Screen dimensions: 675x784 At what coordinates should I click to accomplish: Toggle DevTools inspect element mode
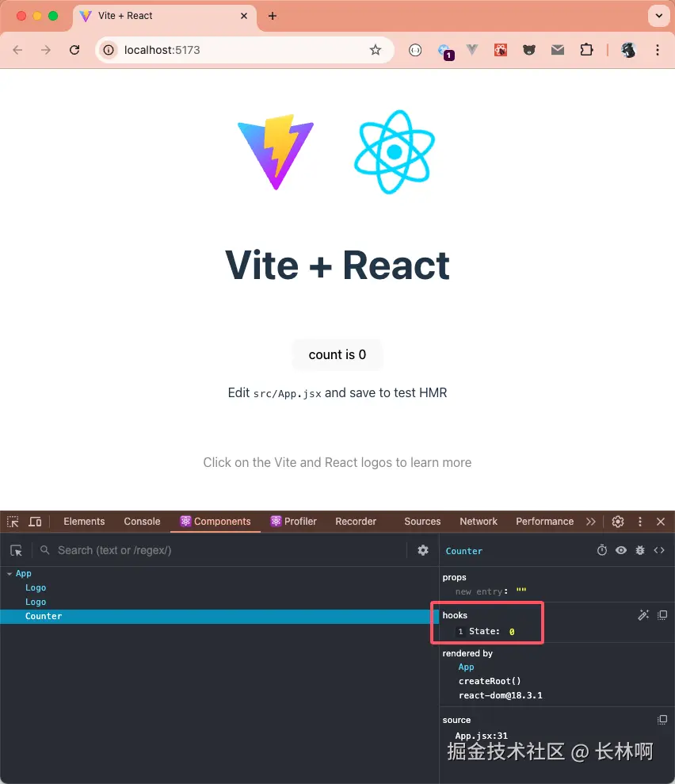(13, 522)
